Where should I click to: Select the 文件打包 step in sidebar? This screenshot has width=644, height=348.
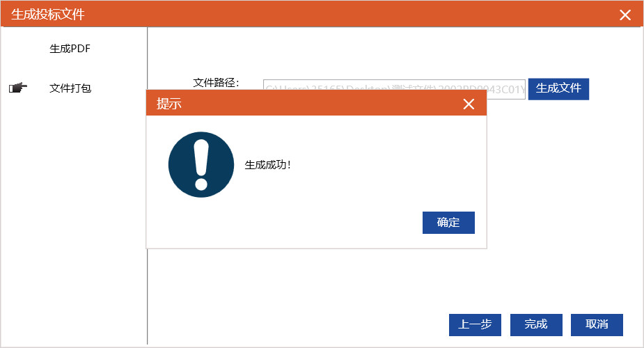point(70,88)
